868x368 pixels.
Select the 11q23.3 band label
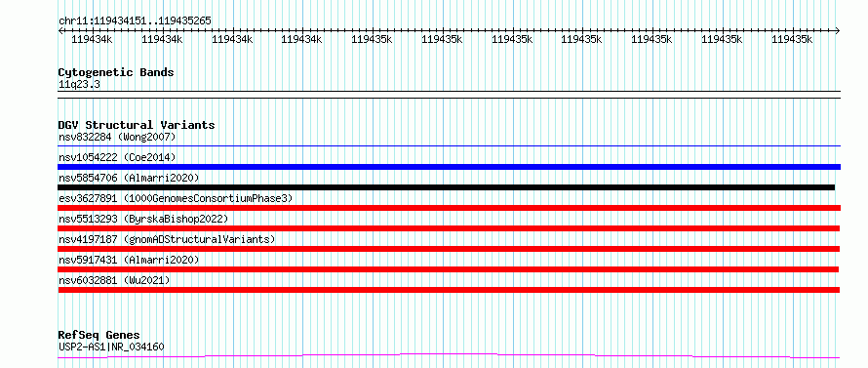[x=79, y=85]
